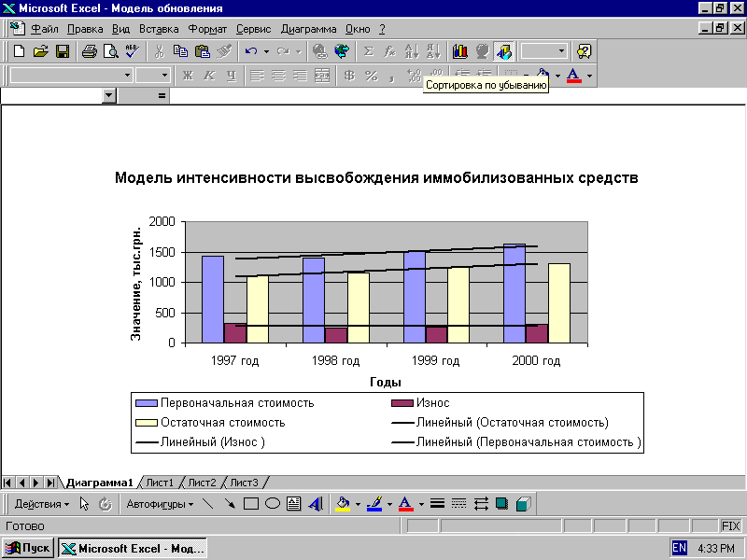Switch to the Лист2 sheet tab
Screen dimensions: 747x560
coord(202,483)
